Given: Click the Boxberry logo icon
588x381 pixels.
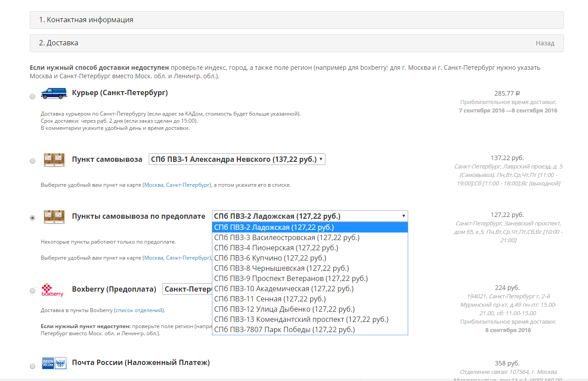Looking at the screenshot, I should 53,290.
